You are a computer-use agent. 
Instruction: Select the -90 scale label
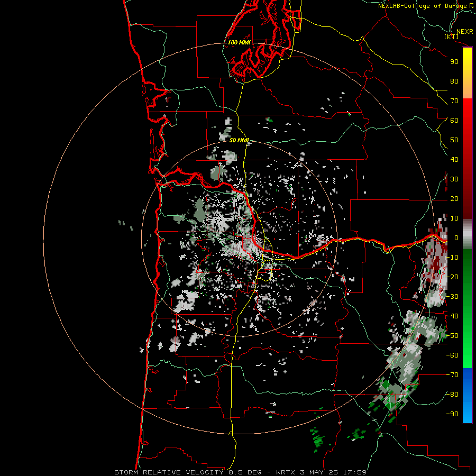pos(452,414)
